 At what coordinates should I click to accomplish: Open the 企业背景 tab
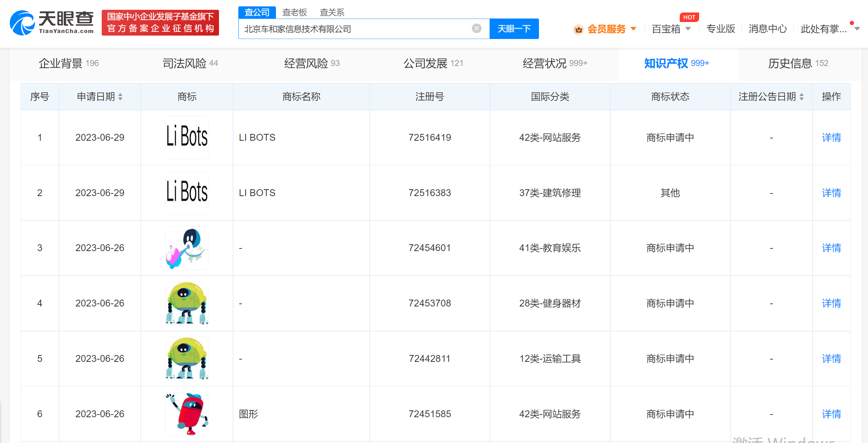pyautogui.click(x=69, y=63)
